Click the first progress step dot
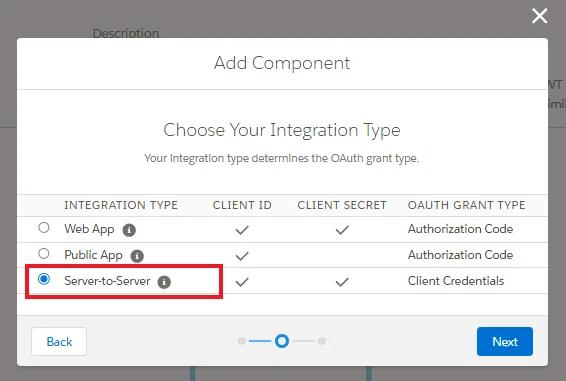 coord(242,341)
